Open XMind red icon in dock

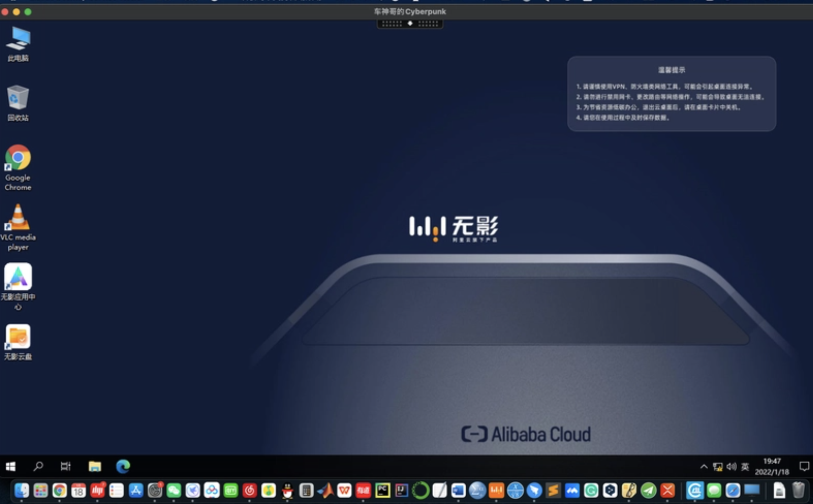click(667, 490)
